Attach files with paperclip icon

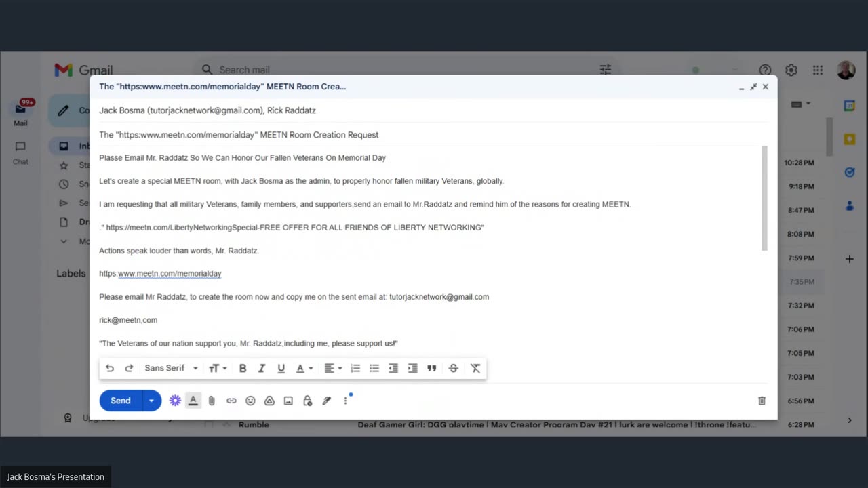[x=212, y=401]
